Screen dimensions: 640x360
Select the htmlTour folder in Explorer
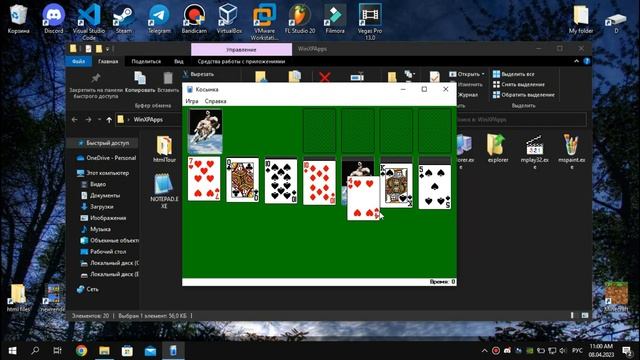[x=164, y=149]
